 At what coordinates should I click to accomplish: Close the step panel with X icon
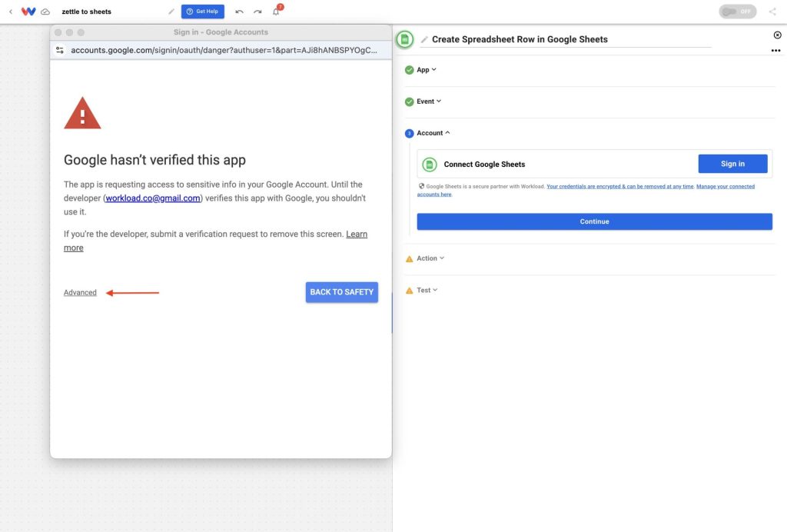point(777,35)
